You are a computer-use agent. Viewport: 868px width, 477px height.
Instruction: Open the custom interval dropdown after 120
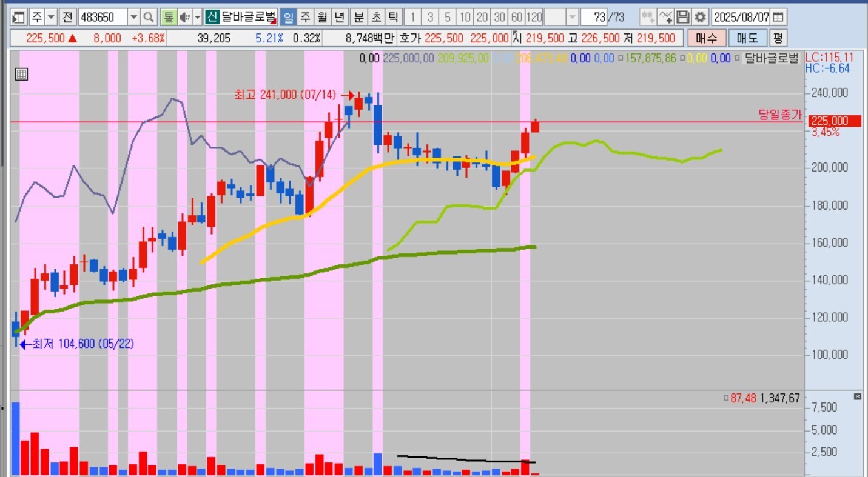[572, 16]
